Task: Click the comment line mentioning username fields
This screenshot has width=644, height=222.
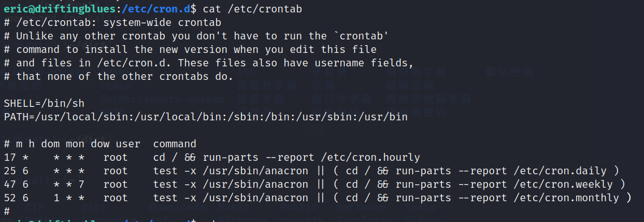Action: click(x=209, y=63)
